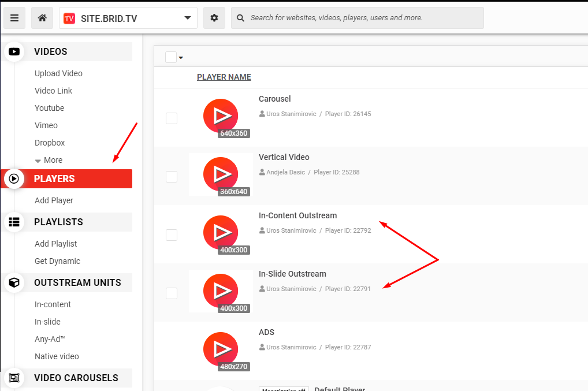
Task: Click Player ID: 26145 text
Action: coord(348,114)
